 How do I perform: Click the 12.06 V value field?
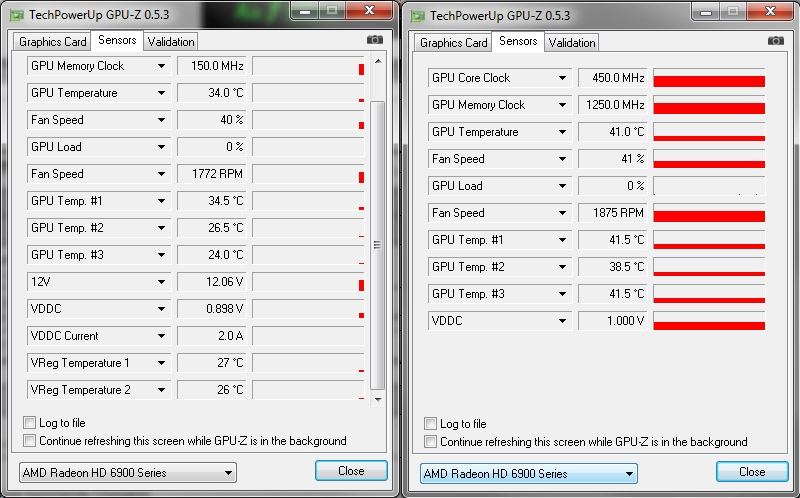(212, 282)
